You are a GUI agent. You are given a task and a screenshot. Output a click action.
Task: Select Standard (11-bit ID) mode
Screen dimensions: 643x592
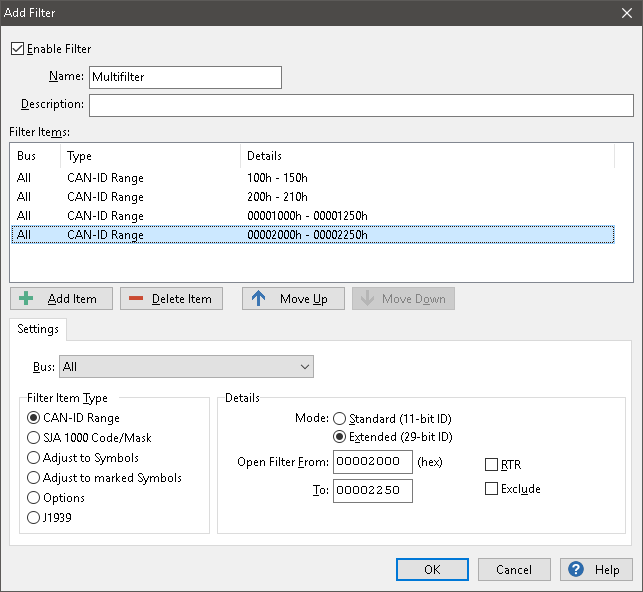pyautogui.click(x=340, y=418)
